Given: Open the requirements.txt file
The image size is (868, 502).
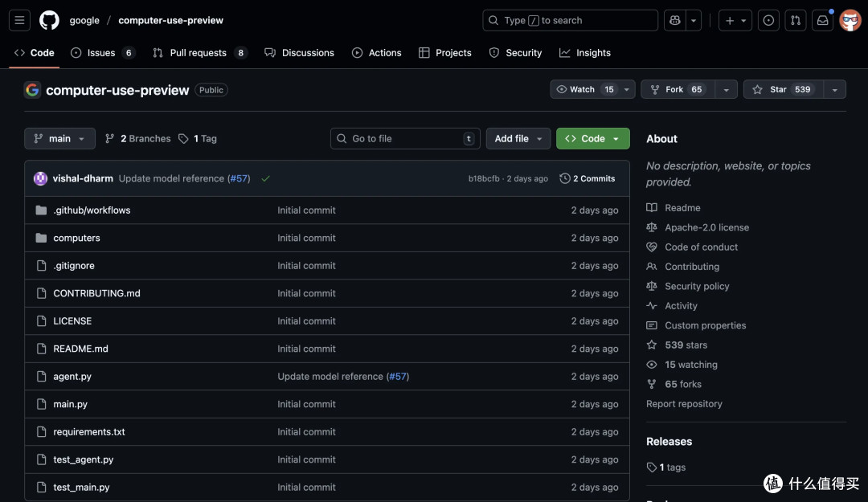Looking at the screenshot, I should [x=89, y=431].
